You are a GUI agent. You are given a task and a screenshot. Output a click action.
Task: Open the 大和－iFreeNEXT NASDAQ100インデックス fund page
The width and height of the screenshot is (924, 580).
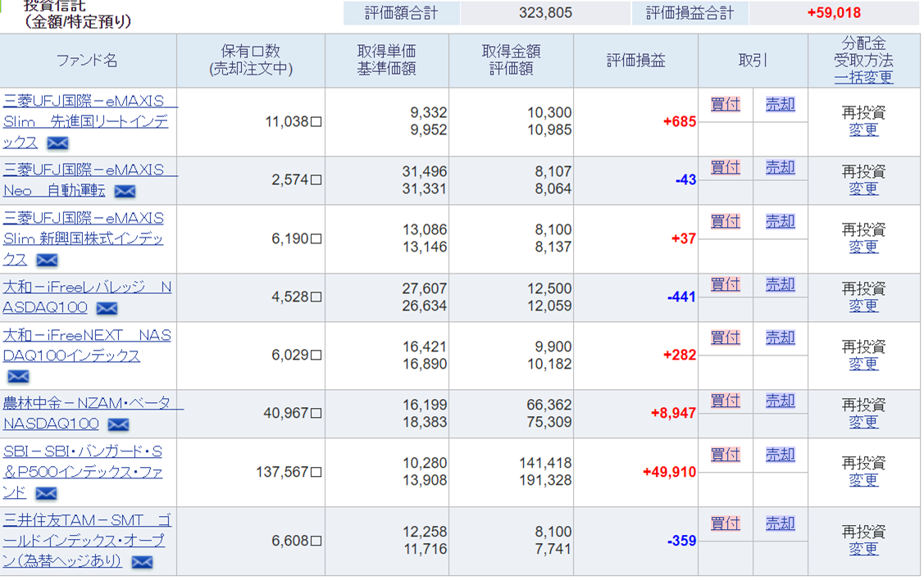[86, 346]
